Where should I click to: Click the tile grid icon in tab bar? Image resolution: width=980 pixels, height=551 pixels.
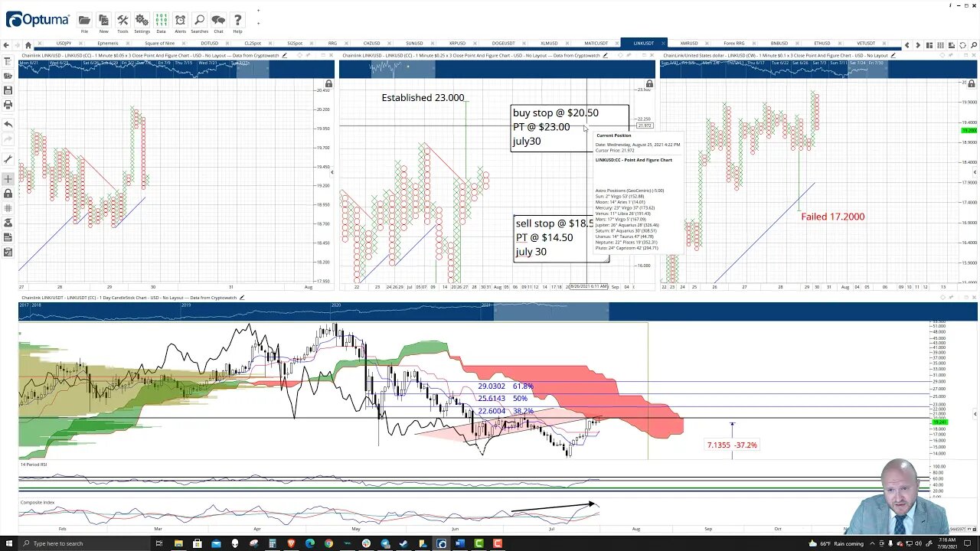pos(941,45)
